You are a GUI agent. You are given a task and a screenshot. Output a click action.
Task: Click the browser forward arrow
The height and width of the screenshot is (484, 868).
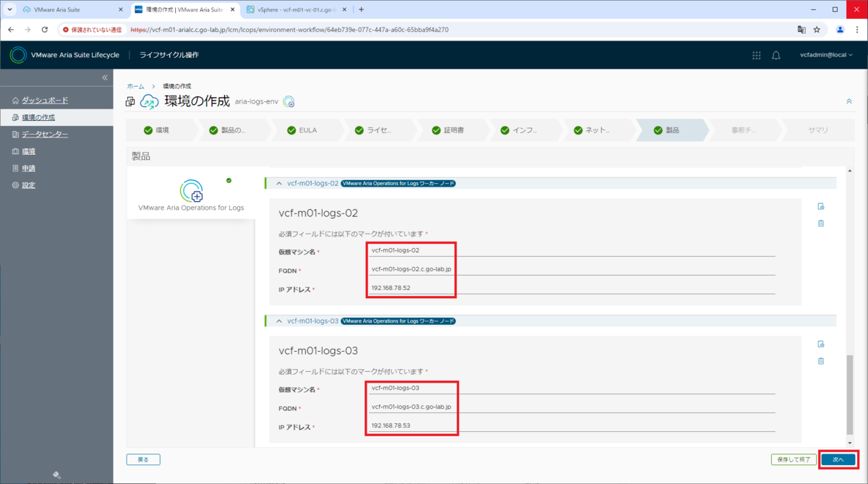point(28,30)
